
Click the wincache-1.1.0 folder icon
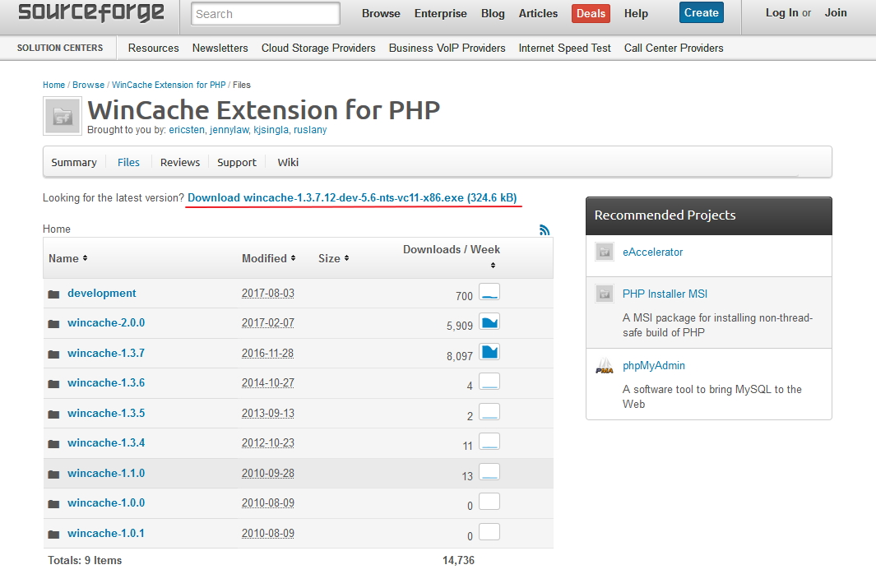click(x=53, y=474)
